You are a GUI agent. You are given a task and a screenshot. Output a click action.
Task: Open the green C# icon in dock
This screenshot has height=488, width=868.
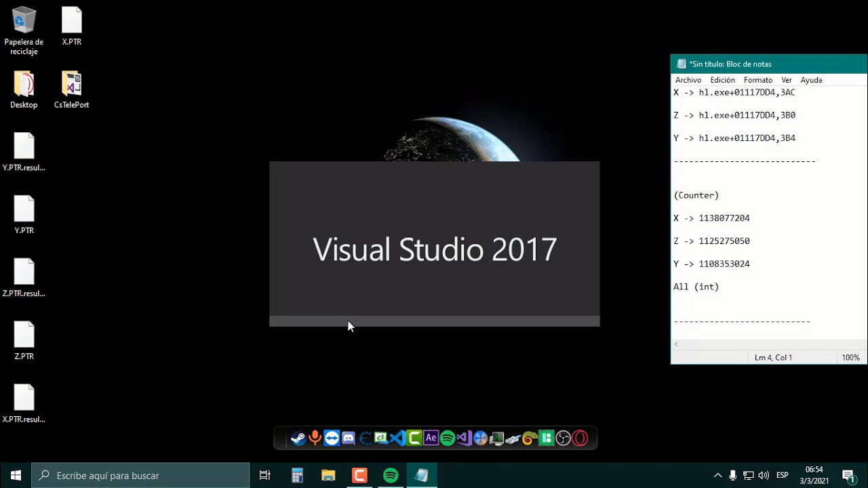pos(381,439)
